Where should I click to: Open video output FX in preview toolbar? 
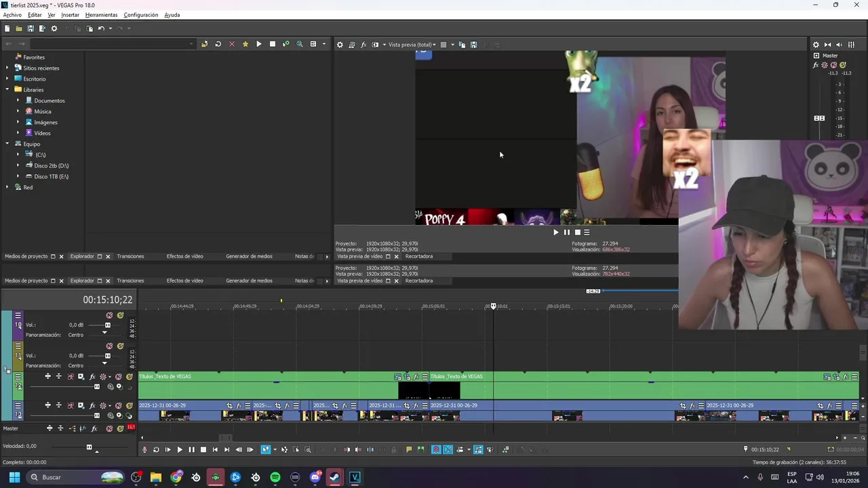coord(363,45)
